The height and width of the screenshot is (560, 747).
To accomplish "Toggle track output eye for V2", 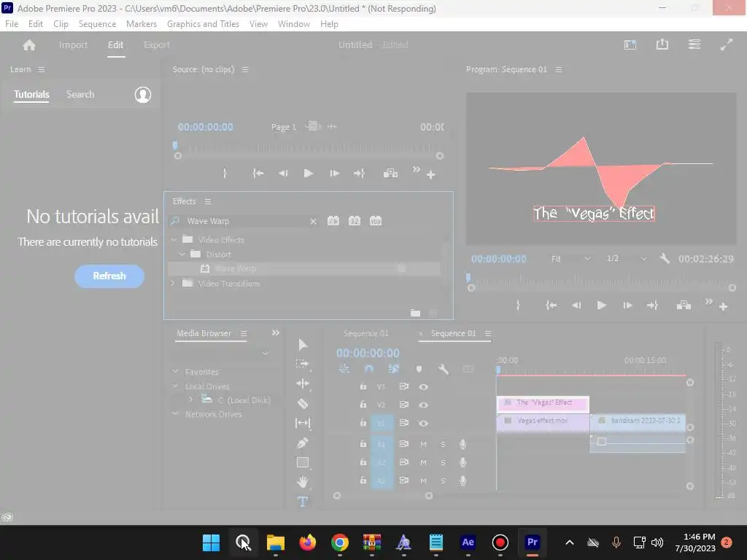I will (x=423, y=405).
